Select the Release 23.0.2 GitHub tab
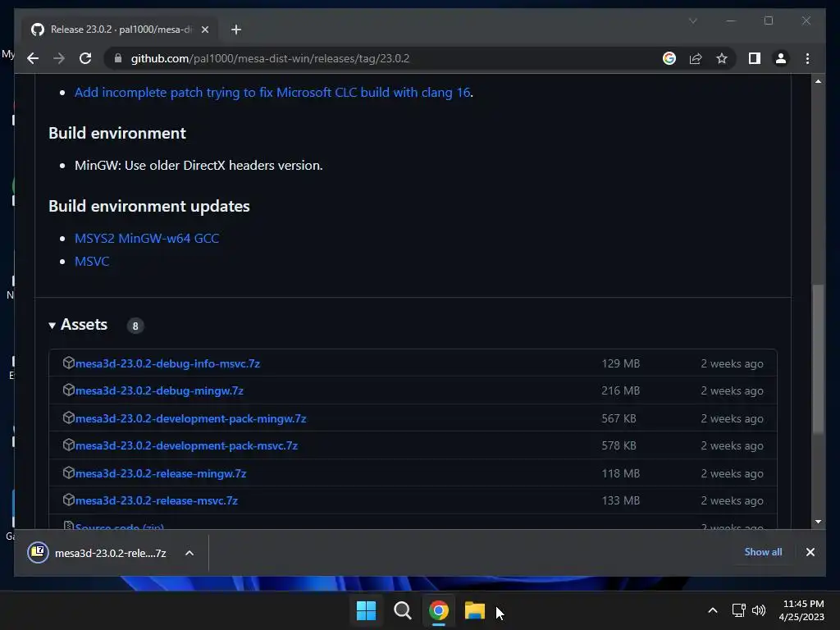This screenshot has height=630, width=840. [x=120, y=30]
